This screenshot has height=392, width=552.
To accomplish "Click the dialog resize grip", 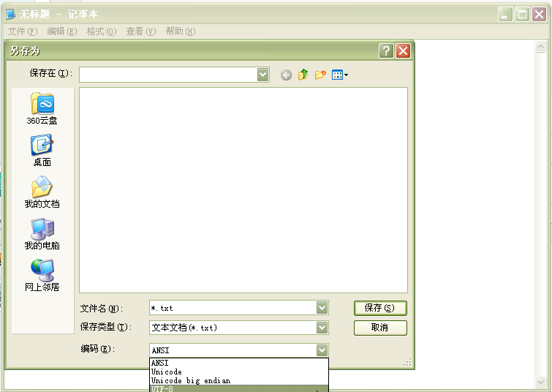I will [x=407, y=363].
